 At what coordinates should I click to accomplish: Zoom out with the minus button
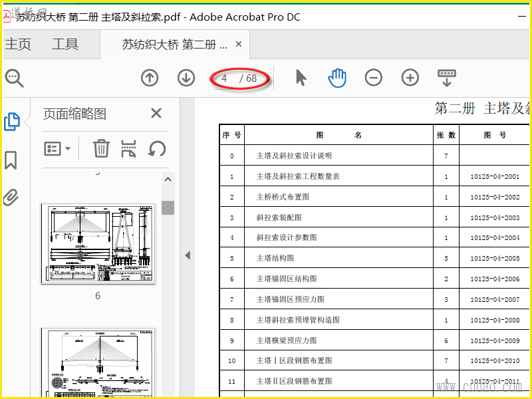point(374,78)
